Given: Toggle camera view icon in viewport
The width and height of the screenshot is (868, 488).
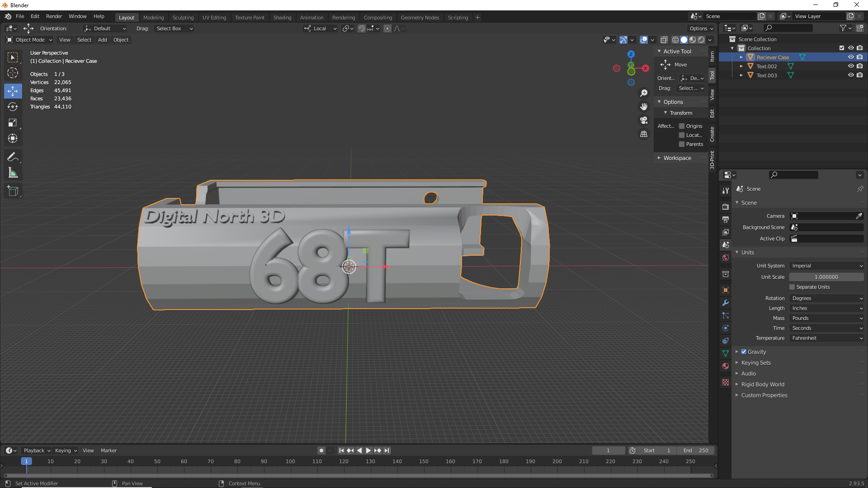Looking at the screenshot, I should pyautogui.click(x=644, y=120).
